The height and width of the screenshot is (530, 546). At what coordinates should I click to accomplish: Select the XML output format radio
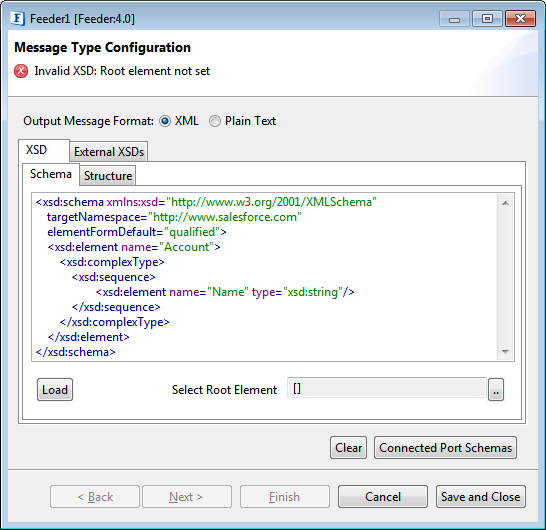click(165, 121)
